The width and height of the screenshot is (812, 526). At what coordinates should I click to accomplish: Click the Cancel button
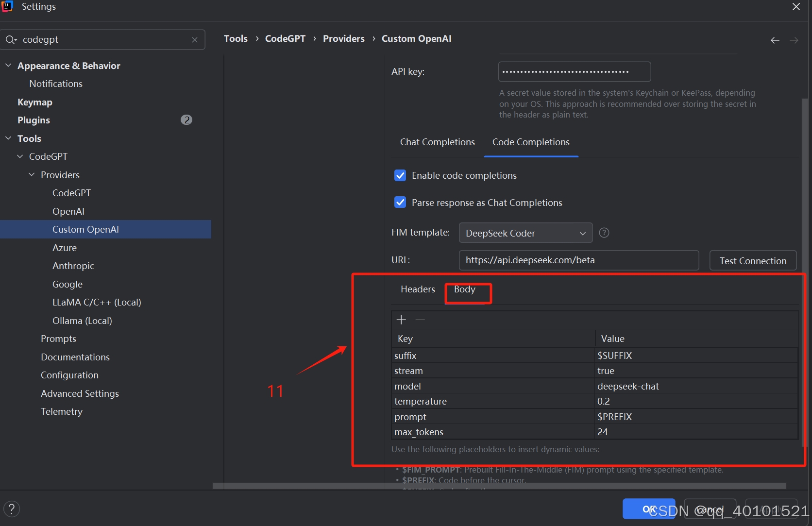pos(710,509)
